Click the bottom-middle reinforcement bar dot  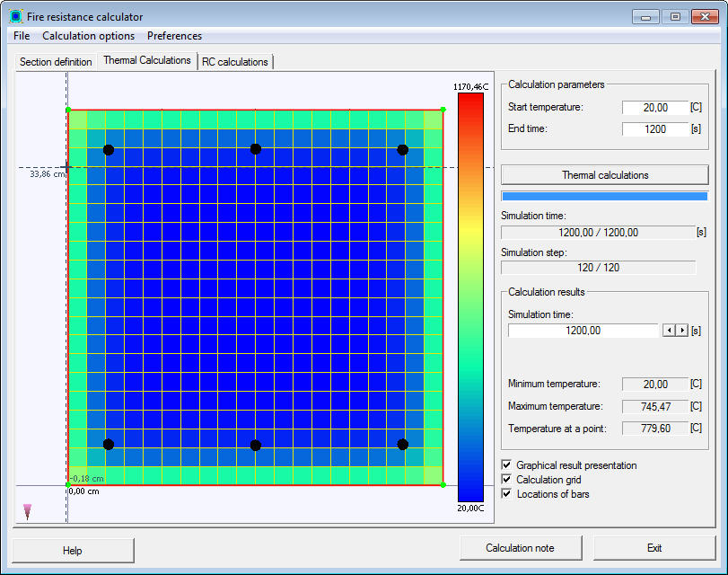(x=255, y=446)
